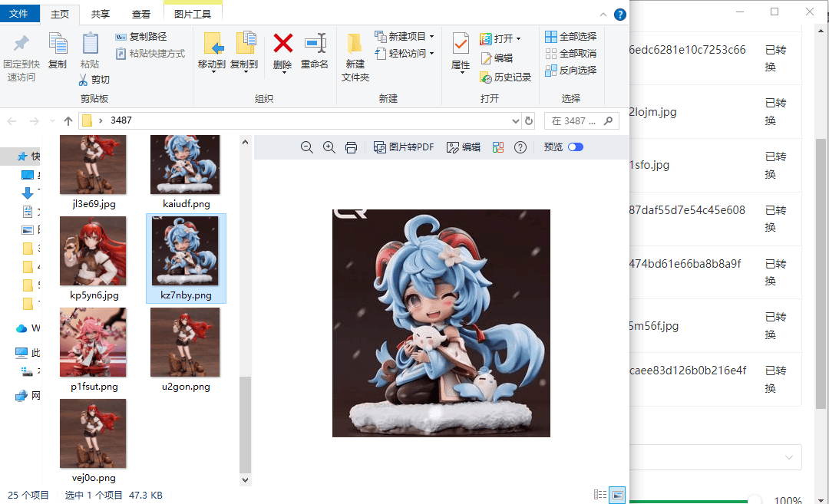Open the dropdown box in the converter window
Viewport: 829px width, 504px height.
click(x=716, y=457)
